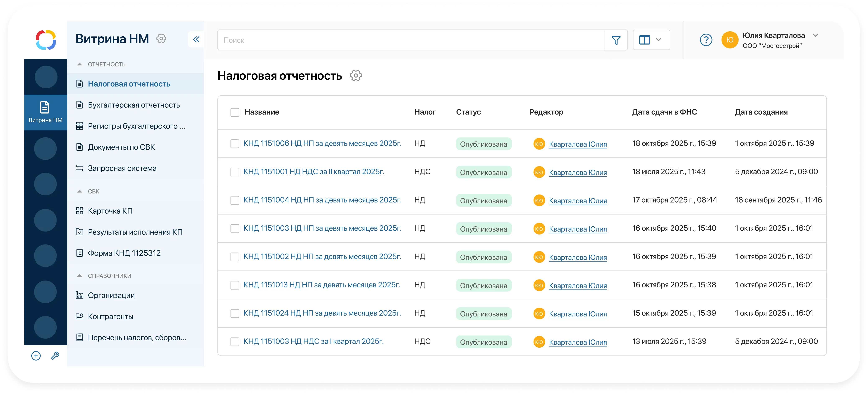Image resolution: width=868 pixels, height=394 pixels.
Task: Collapse sidebar with double chevron icon
Action: point(196,40)
